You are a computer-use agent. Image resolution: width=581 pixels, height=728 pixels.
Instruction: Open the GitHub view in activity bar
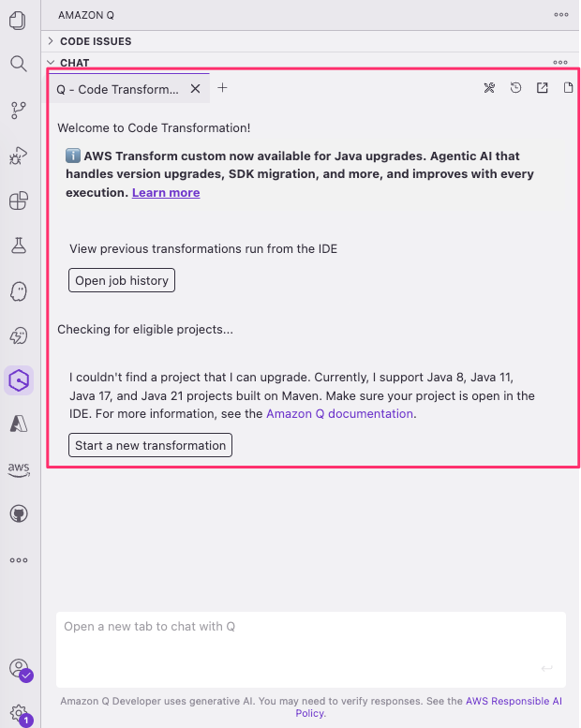pyautogui.click(x=18, y=513)
